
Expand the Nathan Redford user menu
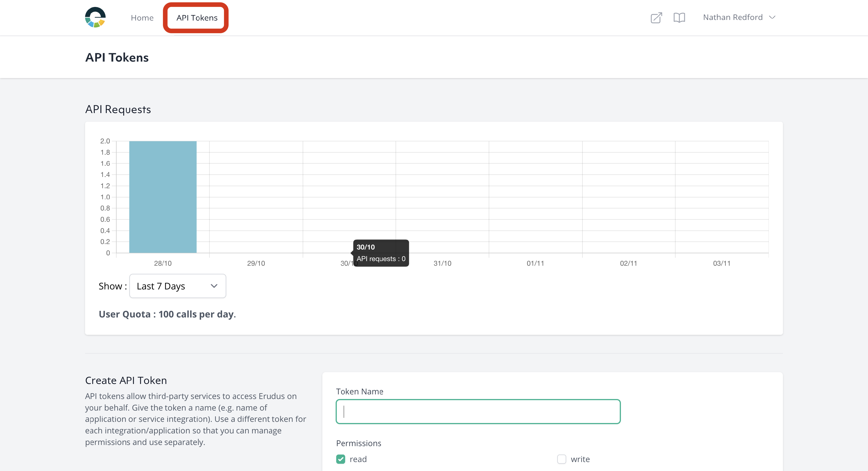pyautogui.click(x=733, y=18)
